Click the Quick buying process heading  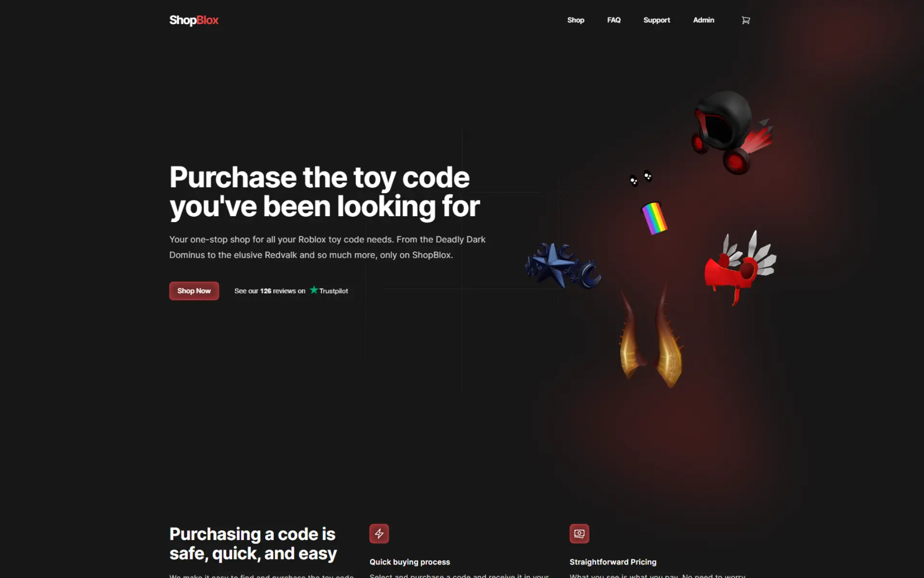(x=410, y=562)
